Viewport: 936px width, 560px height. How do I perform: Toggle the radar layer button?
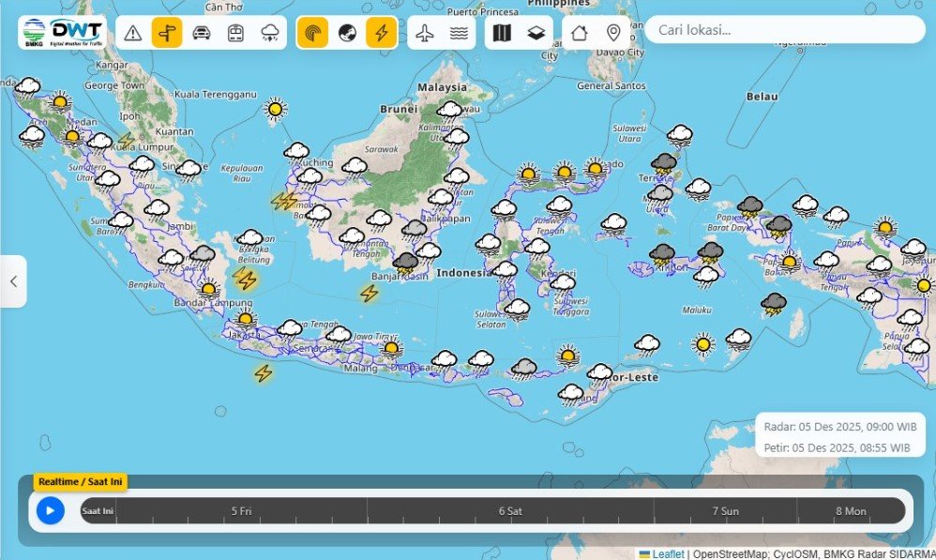coord(312,33)
